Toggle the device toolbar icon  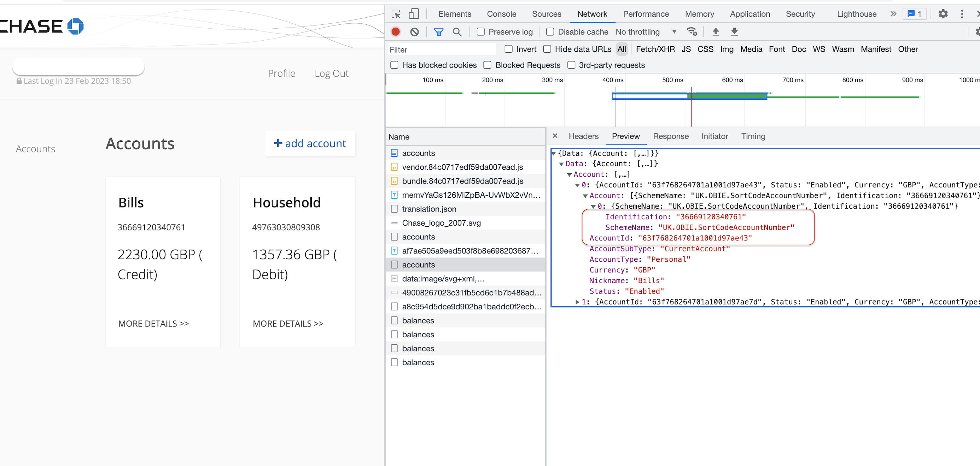tap(414, 14)
